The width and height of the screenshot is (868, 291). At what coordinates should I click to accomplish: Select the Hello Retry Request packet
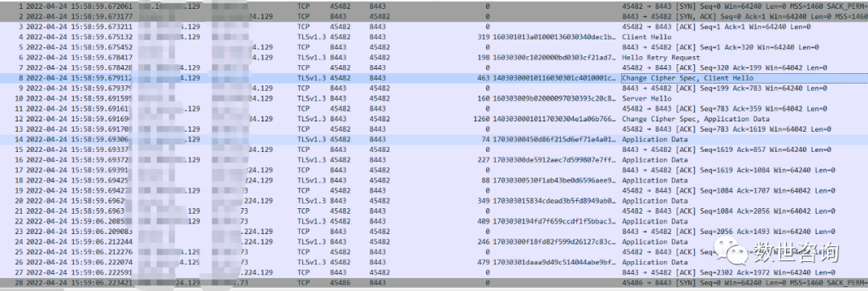(434, 57)
